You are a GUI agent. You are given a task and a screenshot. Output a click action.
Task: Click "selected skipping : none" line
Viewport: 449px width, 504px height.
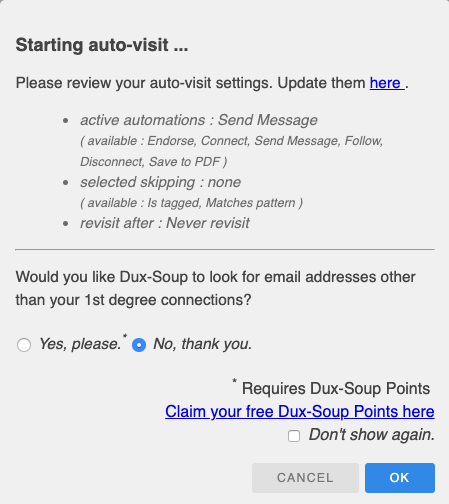160,182
